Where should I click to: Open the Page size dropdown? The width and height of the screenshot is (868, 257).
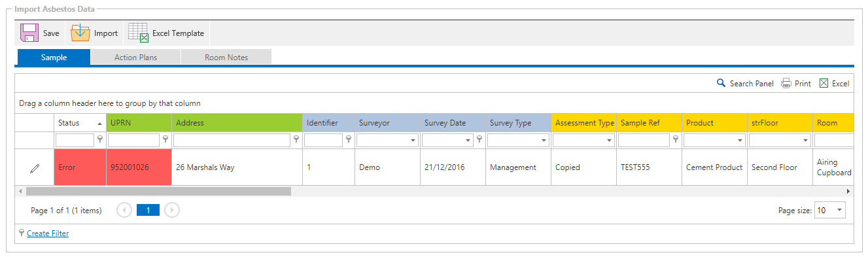point(840,211)
